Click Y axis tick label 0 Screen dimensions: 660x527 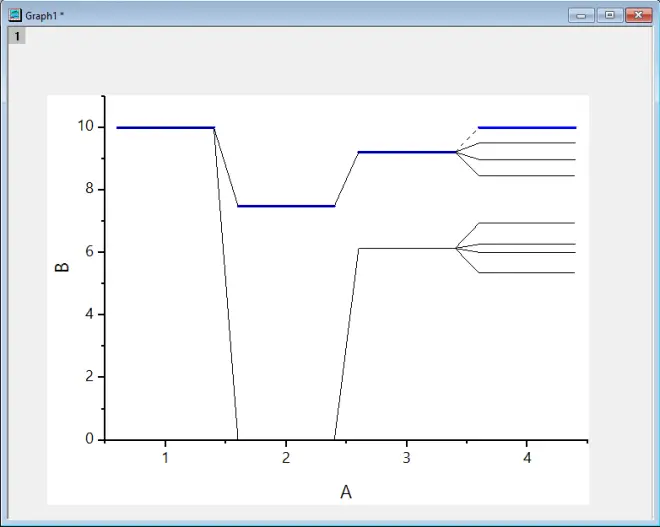(89, 439)
